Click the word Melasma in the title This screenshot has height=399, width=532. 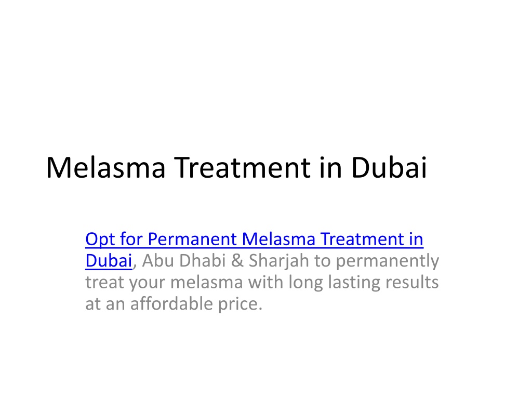(106, 168)
